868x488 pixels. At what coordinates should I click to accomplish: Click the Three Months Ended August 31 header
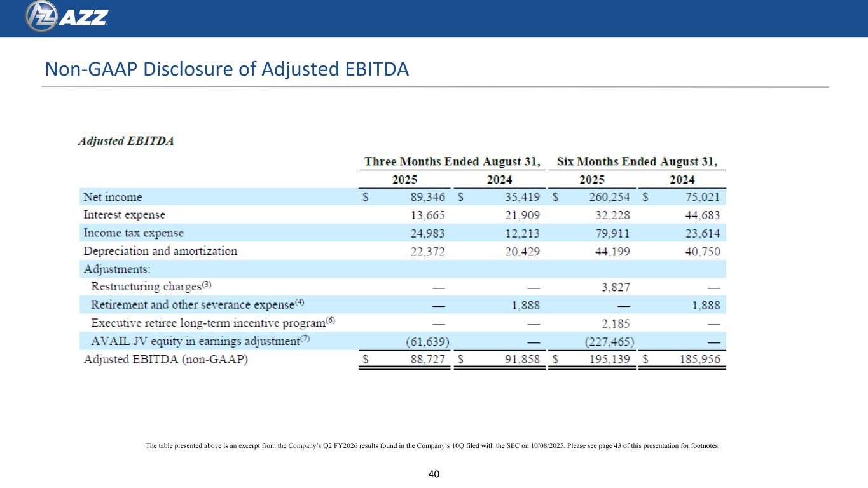(x=452, y=161)
